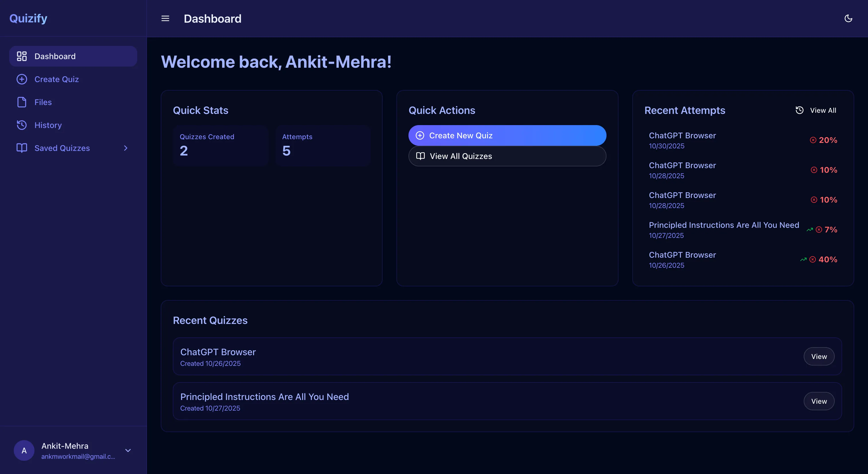Click the history icon beside View All
The width and height of the screenshot is (868, 474).
(800, 110)
